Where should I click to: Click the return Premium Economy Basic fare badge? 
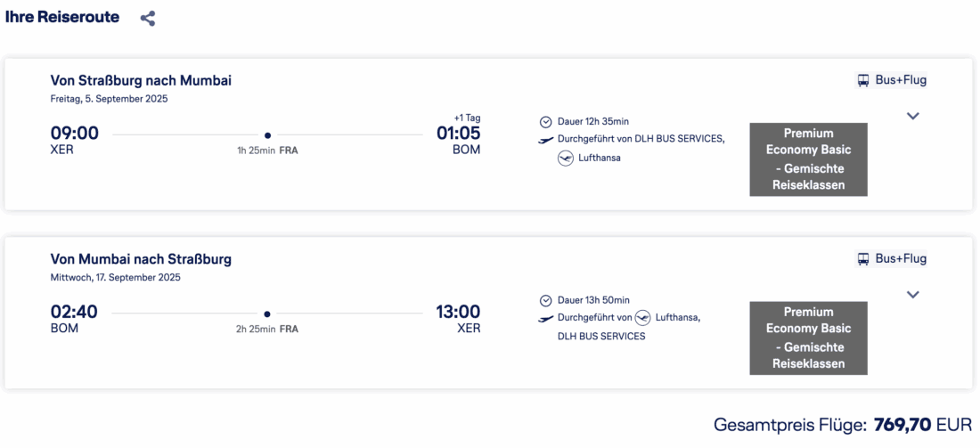coord(808,338)
